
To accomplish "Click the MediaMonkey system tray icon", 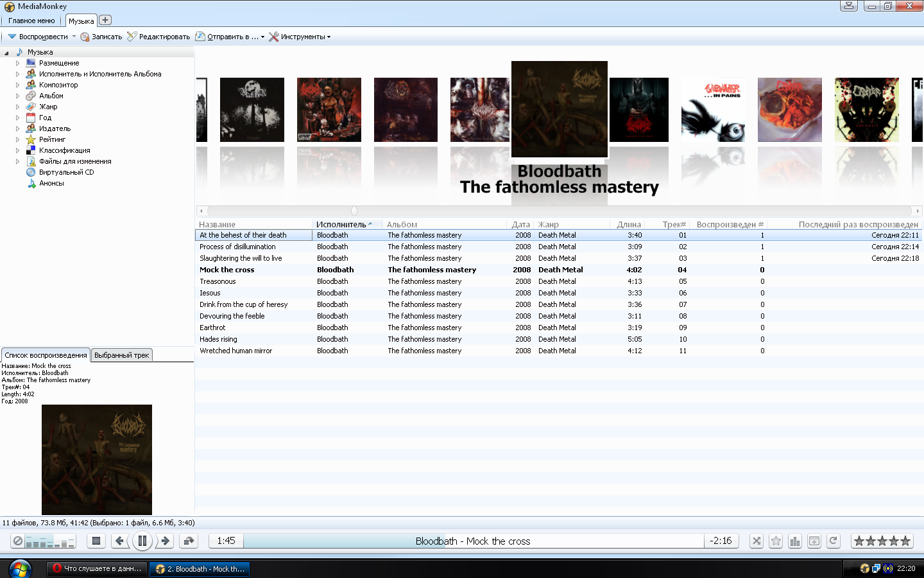I will [864, 568].
